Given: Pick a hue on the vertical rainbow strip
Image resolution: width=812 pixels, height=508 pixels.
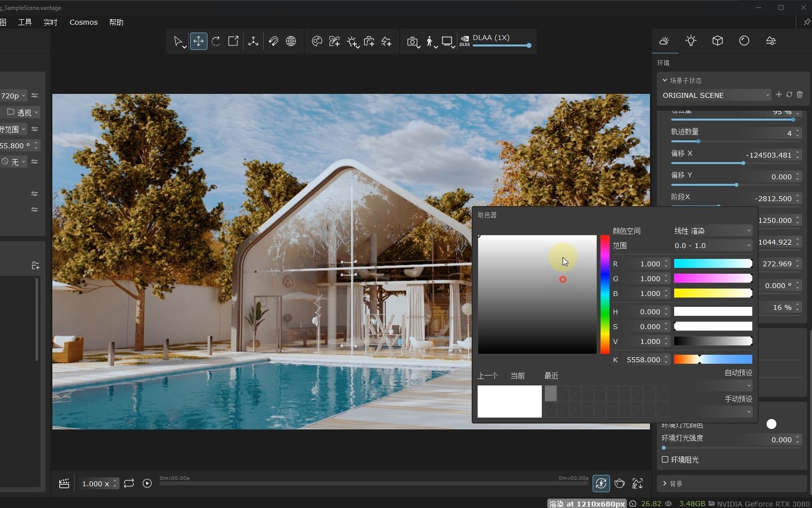Looking at the screenshot, I should click(605, 295).
